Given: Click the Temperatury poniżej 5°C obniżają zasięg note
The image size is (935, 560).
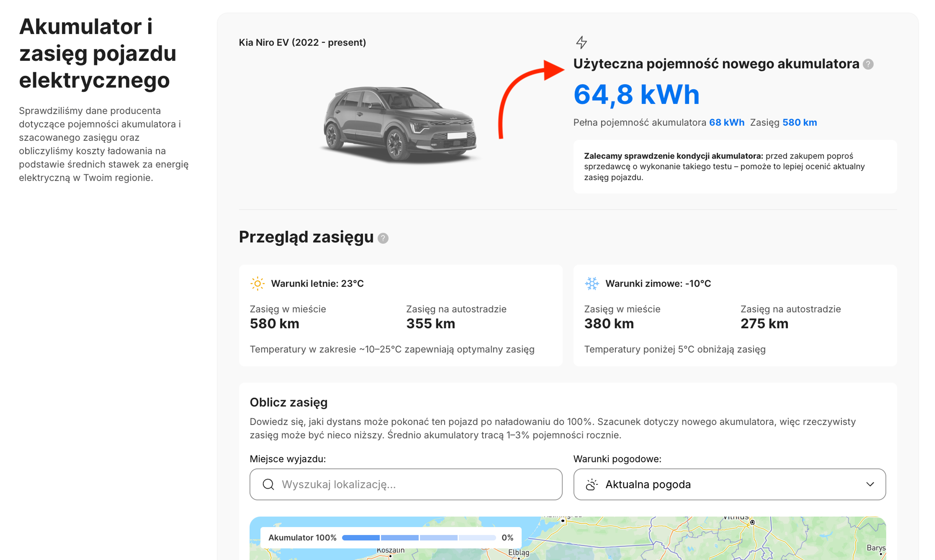Looking at the screenshot, I should click(675, 349).
